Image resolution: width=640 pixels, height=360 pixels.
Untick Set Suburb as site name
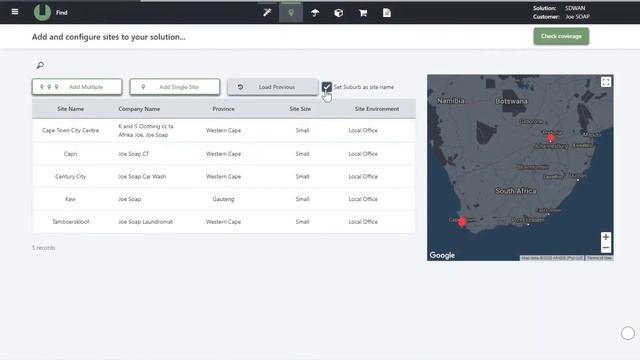327,87
